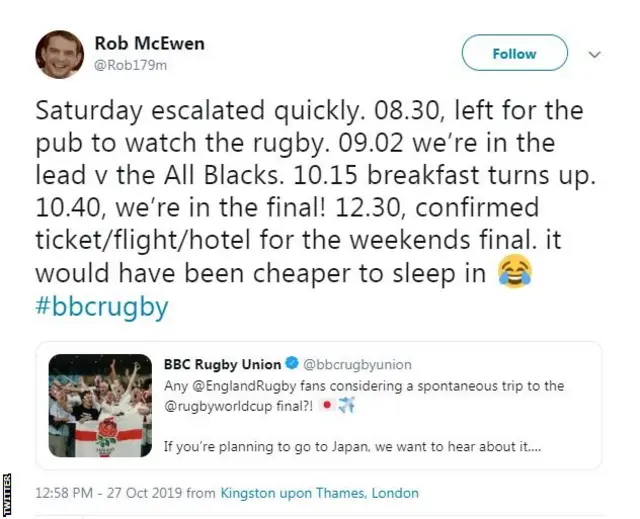Click the Japan flag emoji
Viewport: 640px width, 519px height.
(x=327, y=406)
